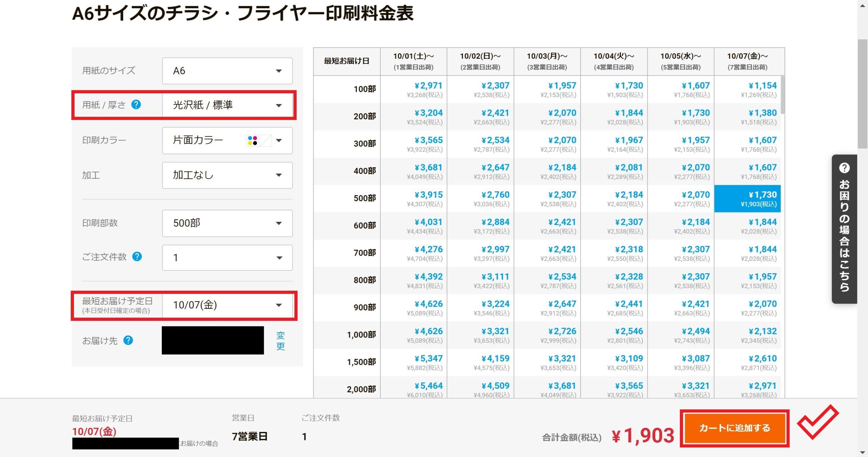The height and width of the screenshot is (457, 868).
Task: Expand 光沢紙 / 標準 paper dropdown
Action: [227, 105]
